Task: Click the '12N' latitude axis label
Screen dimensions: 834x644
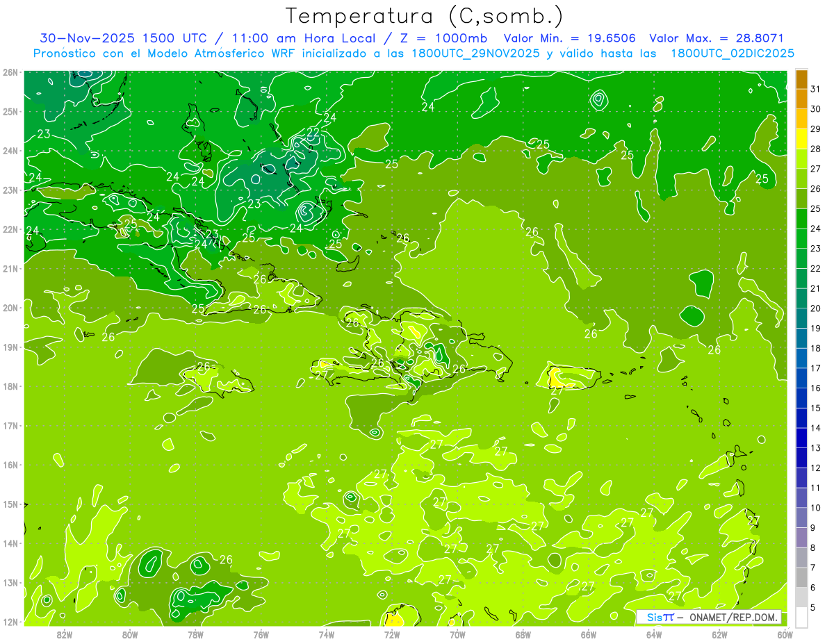Action: point(10,622)
